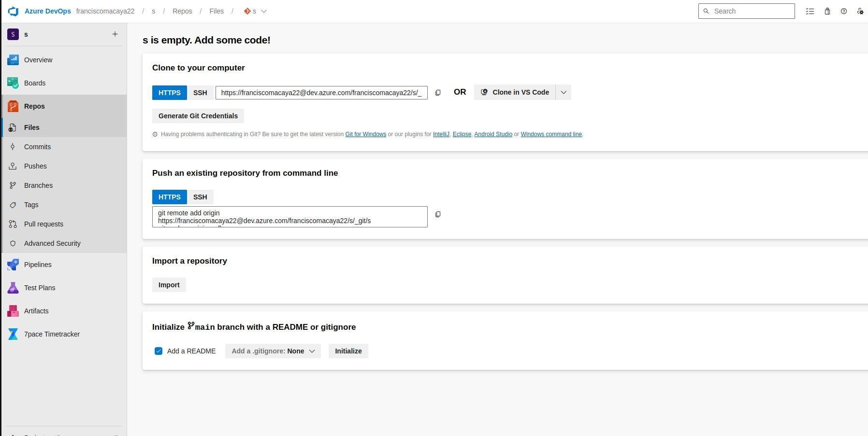Viewport: 868px width, 436px height.
Task: Open the Git for Windows link
Action: (365, 134)
